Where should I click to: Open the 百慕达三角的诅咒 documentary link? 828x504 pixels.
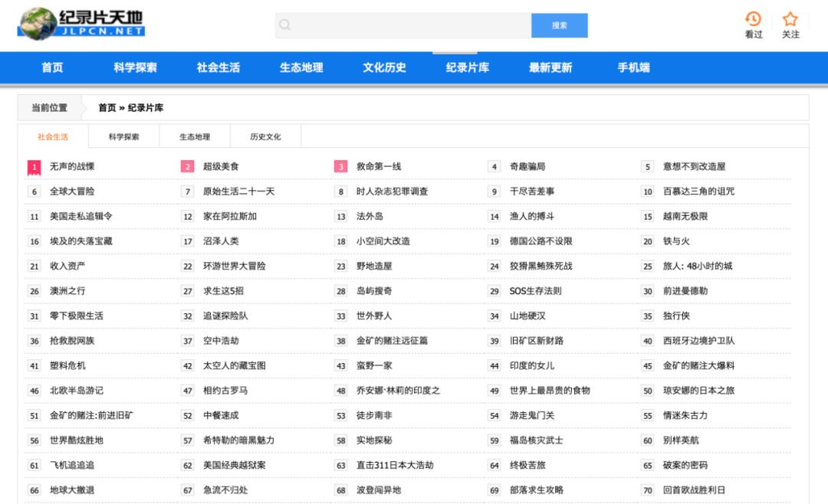coord(698,191)
